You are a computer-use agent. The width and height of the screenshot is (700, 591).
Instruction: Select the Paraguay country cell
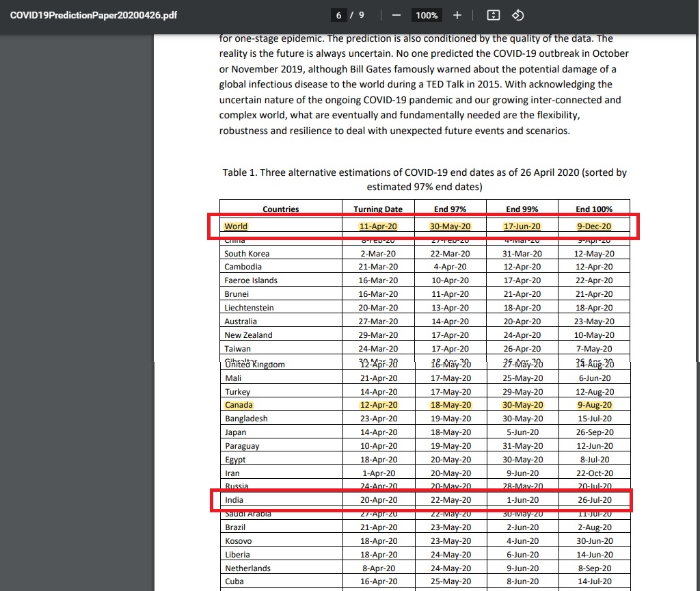click(x=242, y=446)
